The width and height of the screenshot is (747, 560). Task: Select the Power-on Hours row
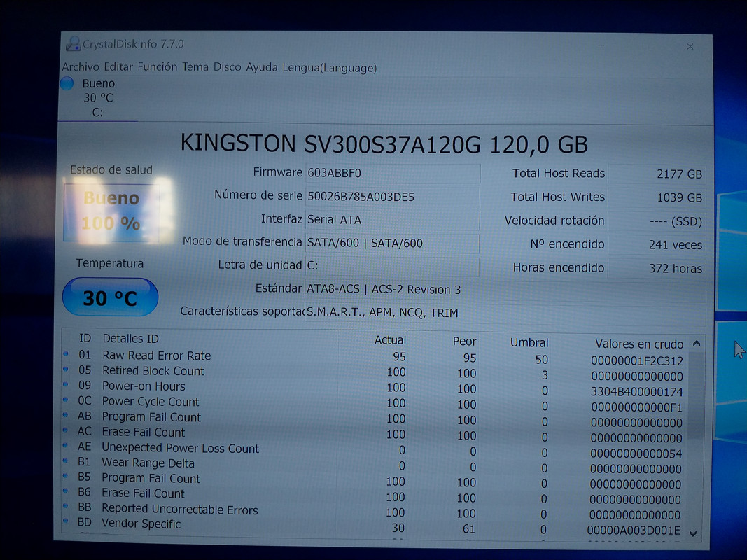pyautogui.click(x=374, y=388)
